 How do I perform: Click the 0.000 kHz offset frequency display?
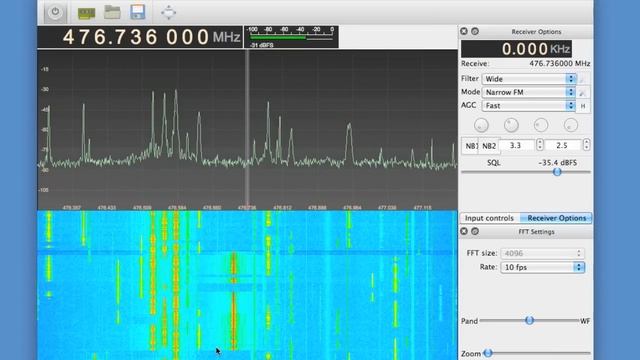coord(516,49)
